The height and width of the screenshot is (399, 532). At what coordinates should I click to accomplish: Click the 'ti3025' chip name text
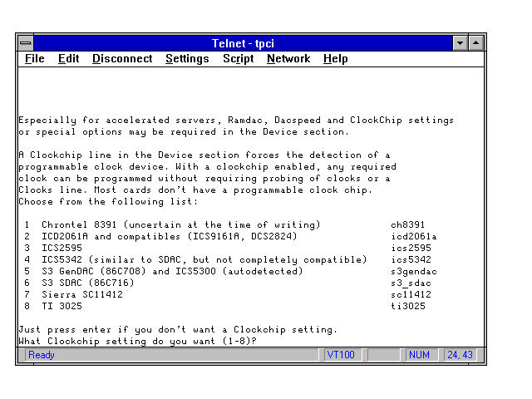[x=408, y=307]
